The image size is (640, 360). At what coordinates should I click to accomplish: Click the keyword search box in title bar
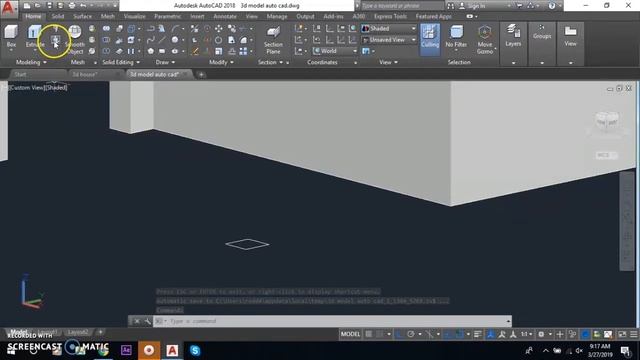402,6
